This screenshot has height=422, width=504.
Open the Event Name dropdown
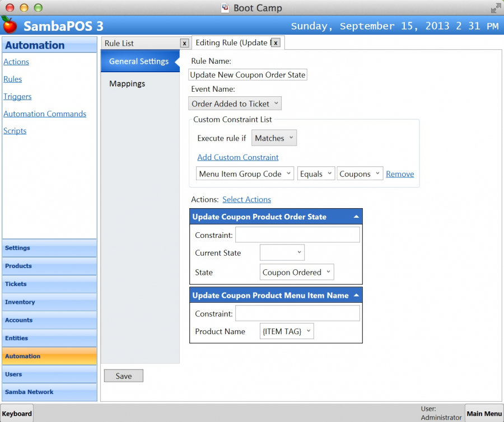click(x=235, y=104)
